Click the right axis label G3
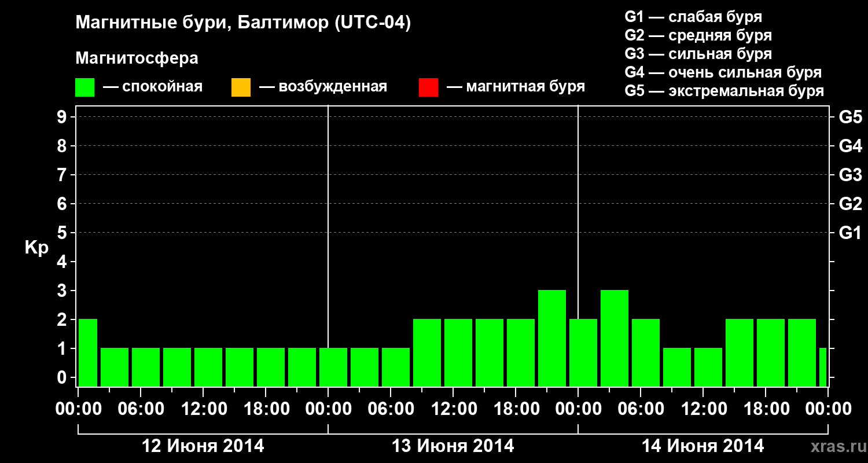This screenshot has width=868, height=463. click(x=851, y=175)
